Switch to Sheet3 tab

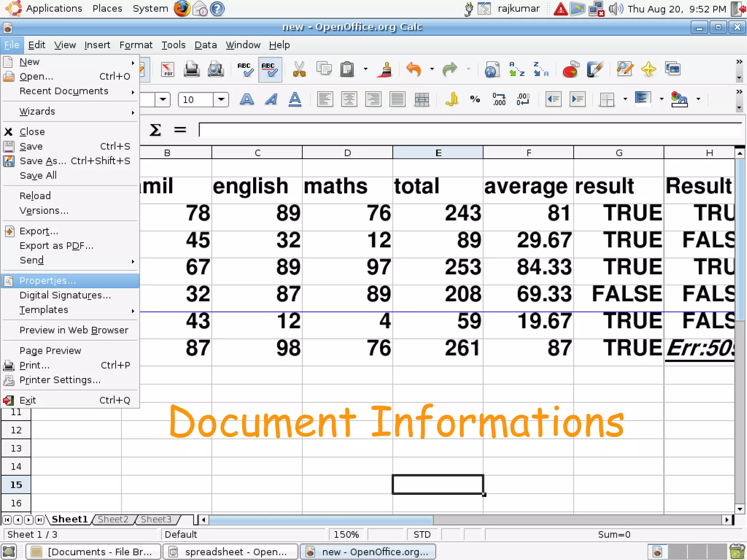156,519
